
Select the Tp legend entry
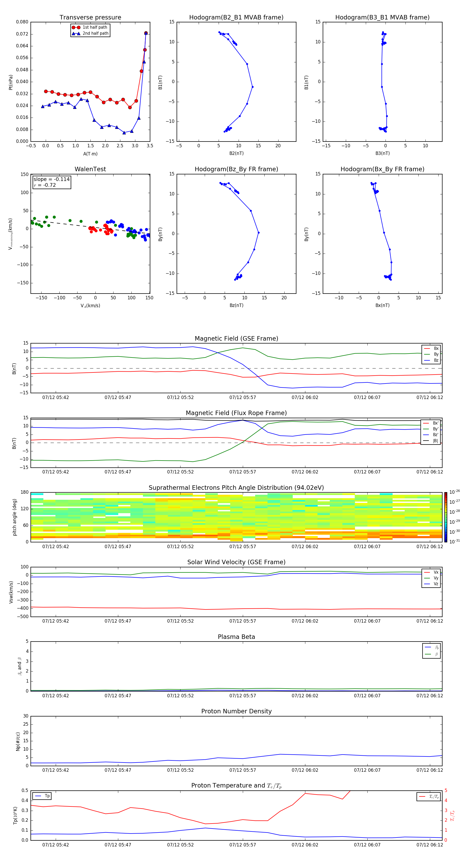42,796
